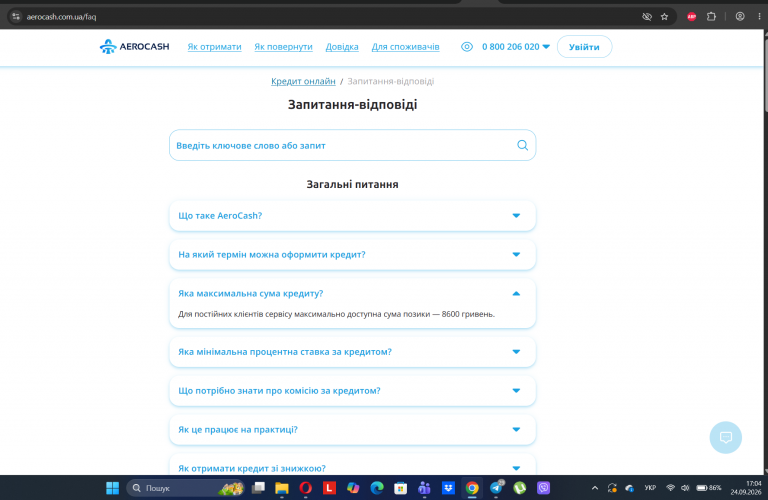Open the ABP Adblock Plus extension
This screenshot has width=768, height=500.
pos(692,17)
